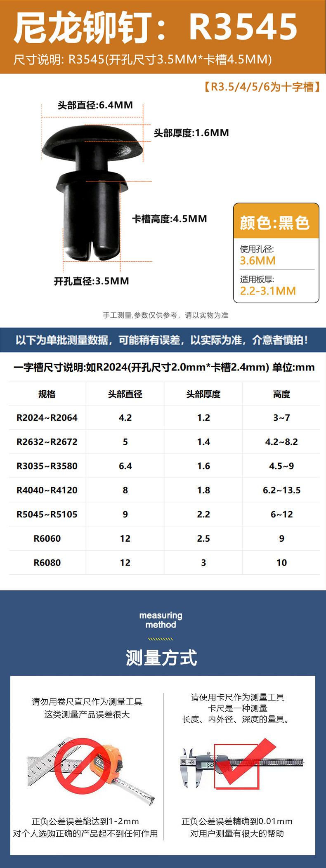Click the "颜色:黑色" card header
Screen dimensions: 326x868
pos(276,221)
